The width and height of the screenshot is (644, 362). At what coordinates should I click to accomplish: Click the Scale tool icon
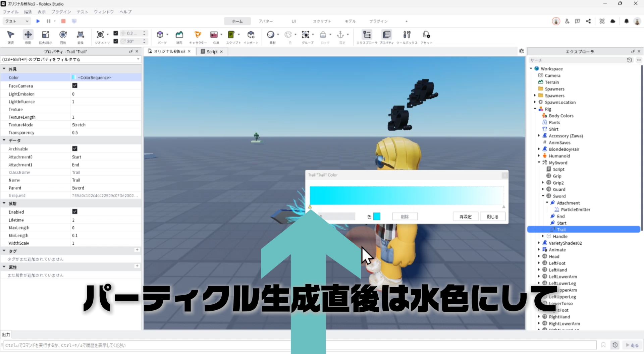pos(45,35)
